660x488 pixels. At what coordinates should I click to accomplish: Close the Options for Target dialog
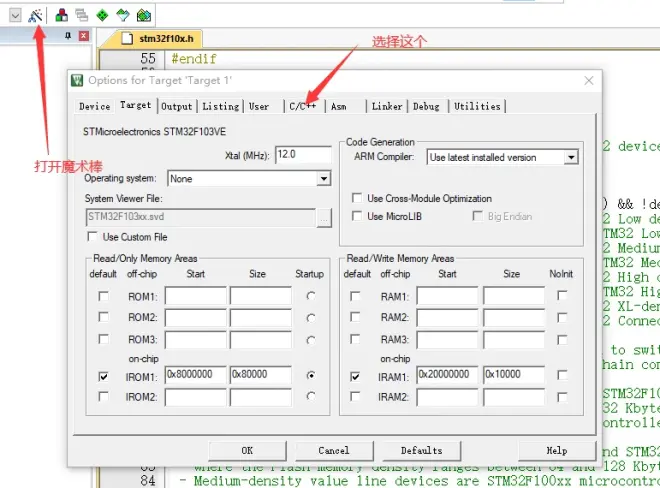tap(589, 80)
